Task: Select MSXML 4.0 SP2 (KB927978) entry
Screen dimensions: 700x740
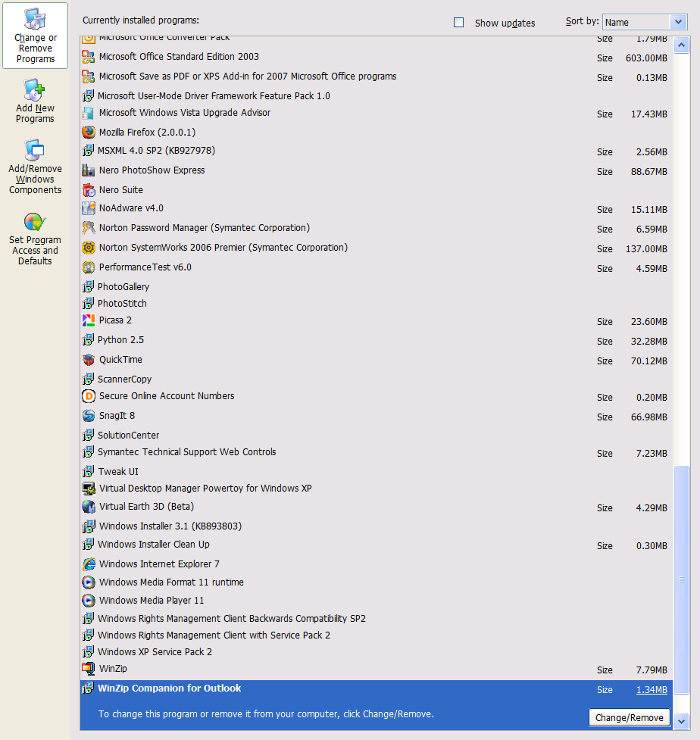Action: coord(377,151)
